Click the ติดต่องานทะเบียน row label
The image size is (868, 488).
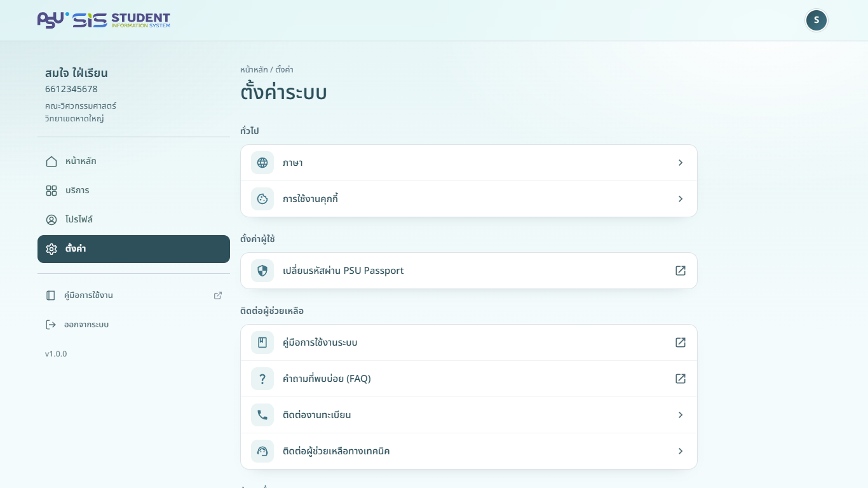(x=317, y=415)
